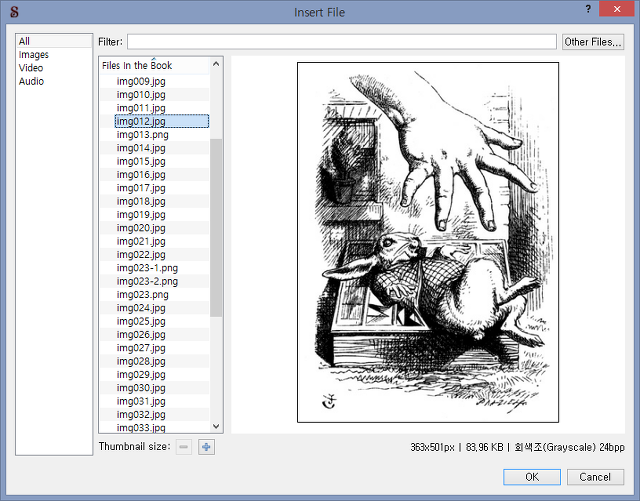The image size is (640, 501).
Task: Select img013.png in file list
Action: click(x=142, y=135)
